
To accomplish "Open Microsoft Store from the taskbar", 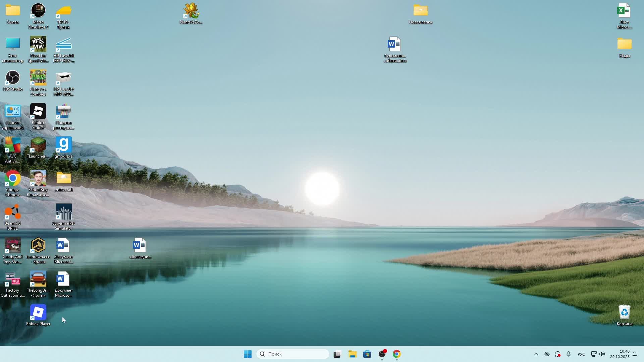I will tap(367, 354).
